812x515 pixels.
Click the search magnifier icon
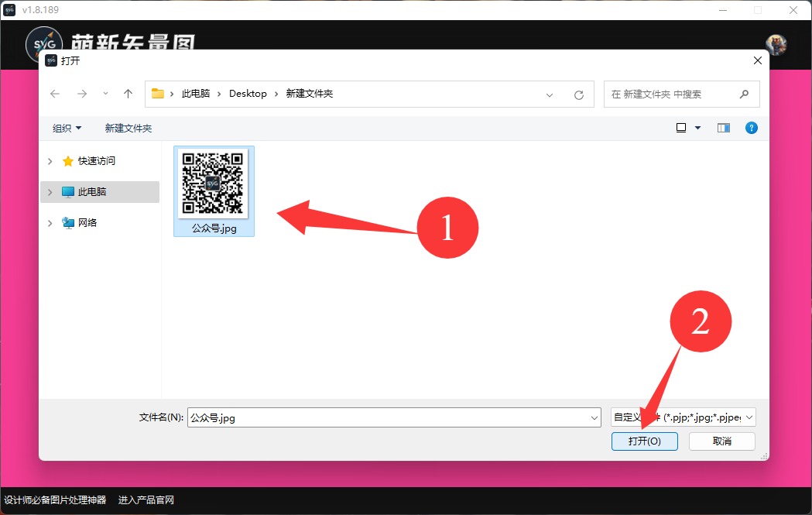click(744, 94)
